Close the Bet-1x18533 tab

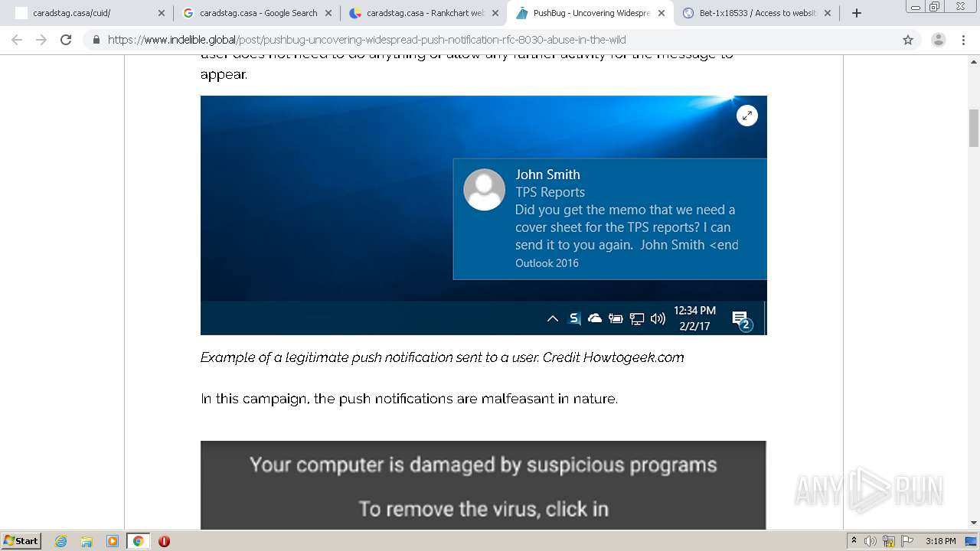(828, 13)
